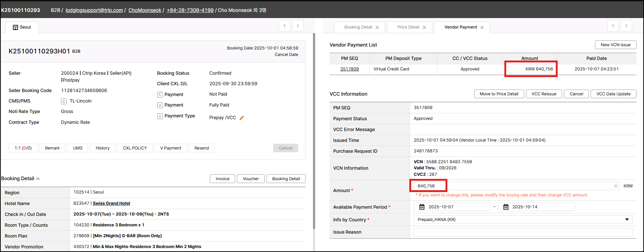The height and width of the screenshot is (252, 644).
Task: Click the Issue Reason input field
Action: tap(522, 232)
